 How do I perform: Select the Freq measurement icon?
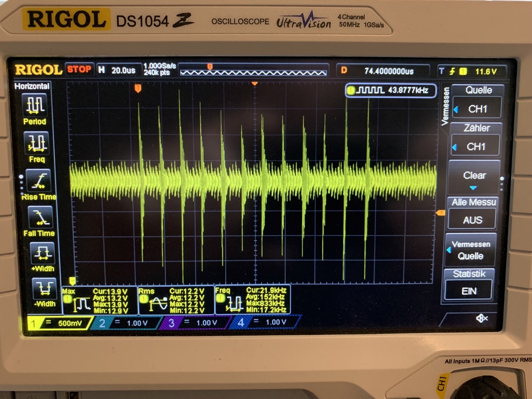37,143
